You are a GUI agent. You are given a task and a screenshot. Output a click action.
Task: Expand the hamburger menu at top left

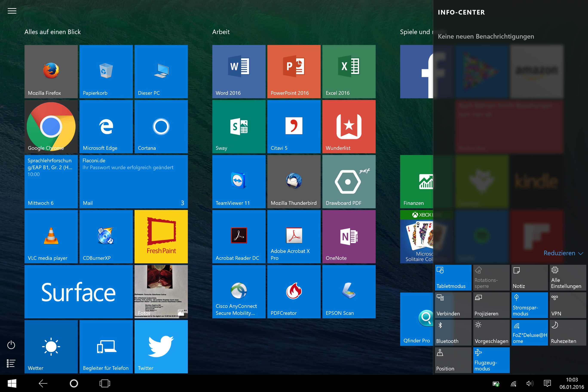tap(12, 11)
